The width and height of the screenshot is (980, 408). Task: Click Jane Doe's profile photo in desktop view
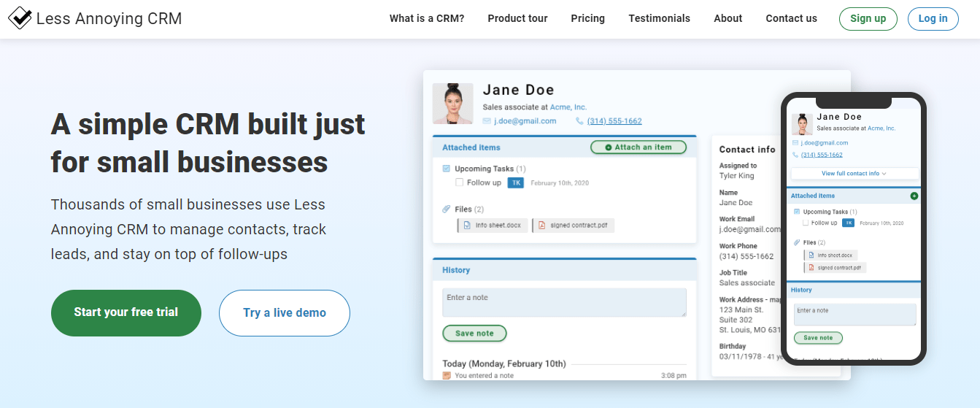click(x=453, y=104)
